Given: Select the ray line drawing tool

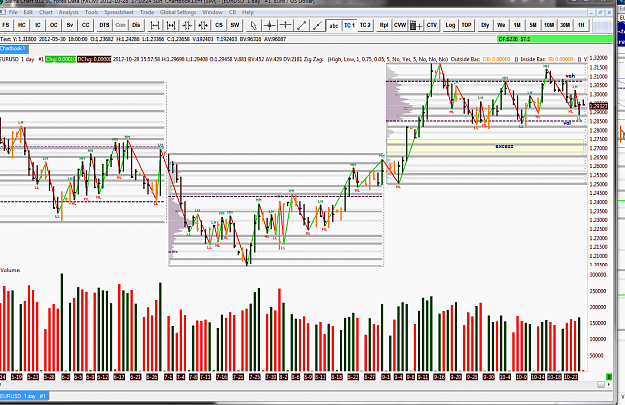Looking at the screenshot, I should [317, 26].
